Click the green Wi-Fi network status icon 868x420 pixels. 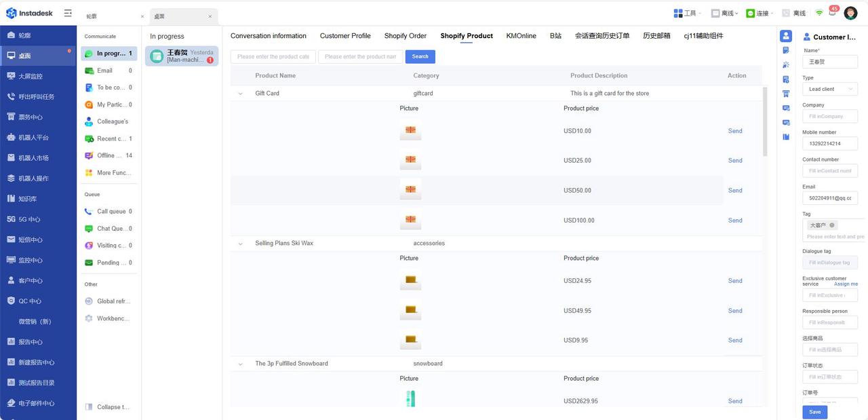tap(819, 13)
